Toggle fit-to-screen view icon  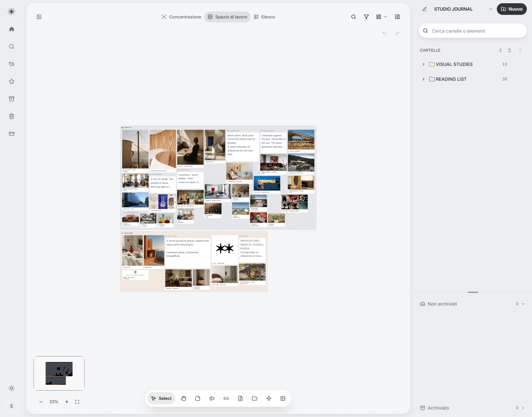[x=77, y=402]
